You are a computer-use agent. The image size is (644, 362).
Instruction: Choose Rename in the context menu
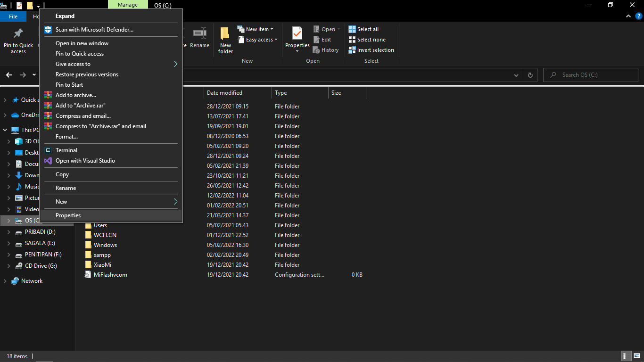(x=111, y=188)
